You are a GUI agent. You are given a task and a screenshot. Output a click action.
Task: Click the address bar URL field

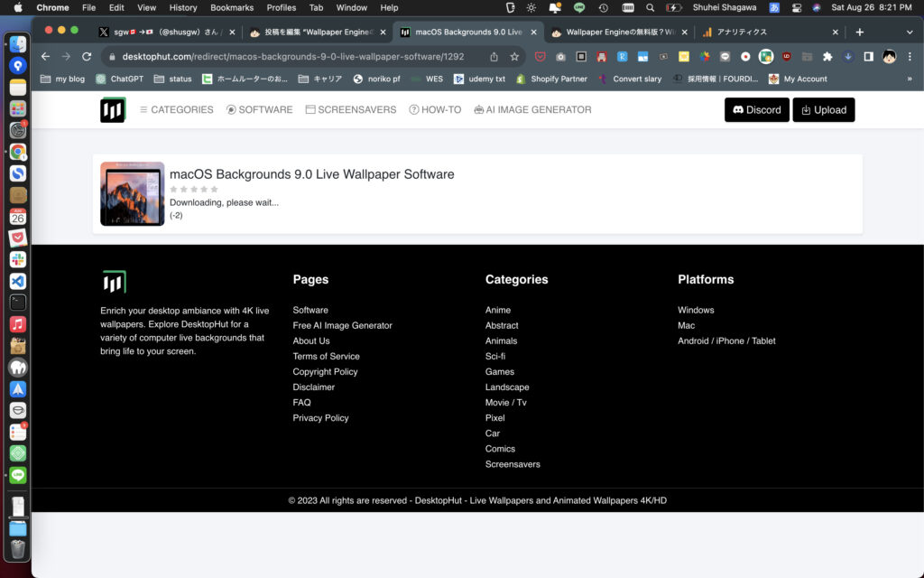(293, 57)
